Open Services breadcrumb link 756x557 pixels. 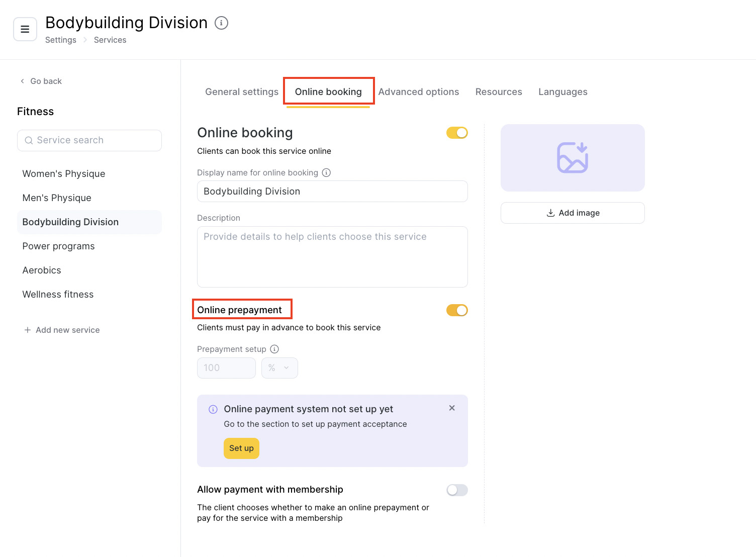pos(110,40)
